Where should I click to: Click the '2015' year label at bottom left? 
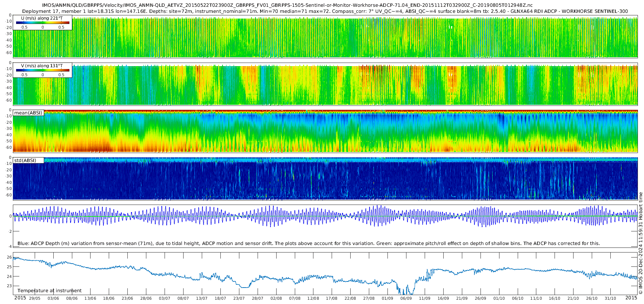click(20, 298)
